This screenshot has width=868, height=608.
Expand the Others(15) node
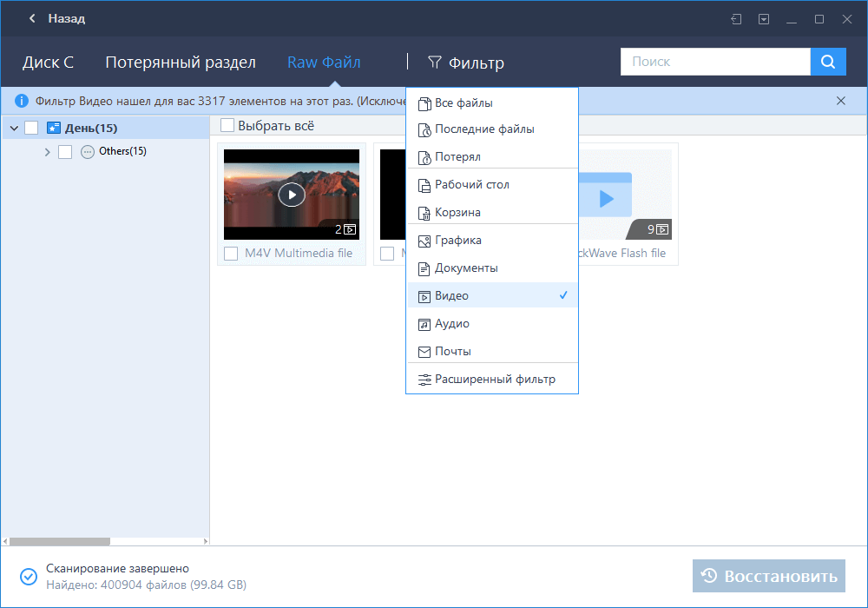pyautogui.click(x=47, y=152)
